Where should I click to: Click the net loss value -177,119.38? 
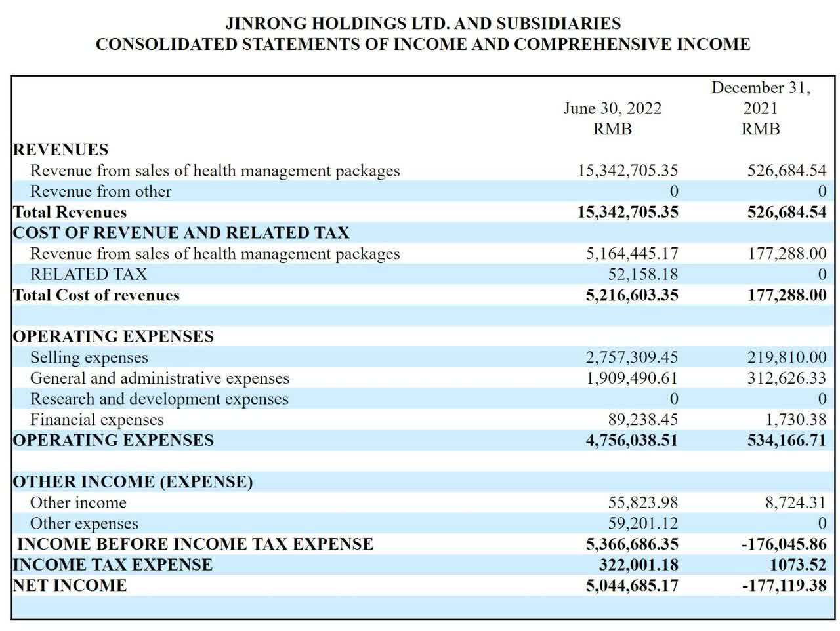(784, 586)
